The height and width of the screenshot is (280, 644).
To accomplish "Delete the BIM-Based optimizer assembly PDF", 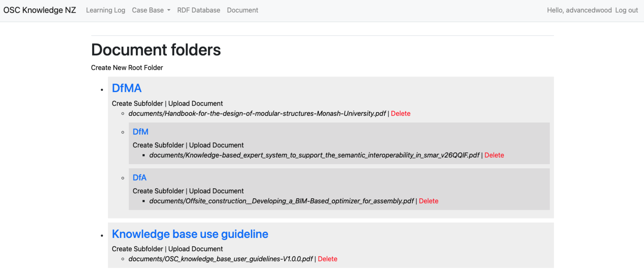I will pyautogui.click(x=428, y=200).
